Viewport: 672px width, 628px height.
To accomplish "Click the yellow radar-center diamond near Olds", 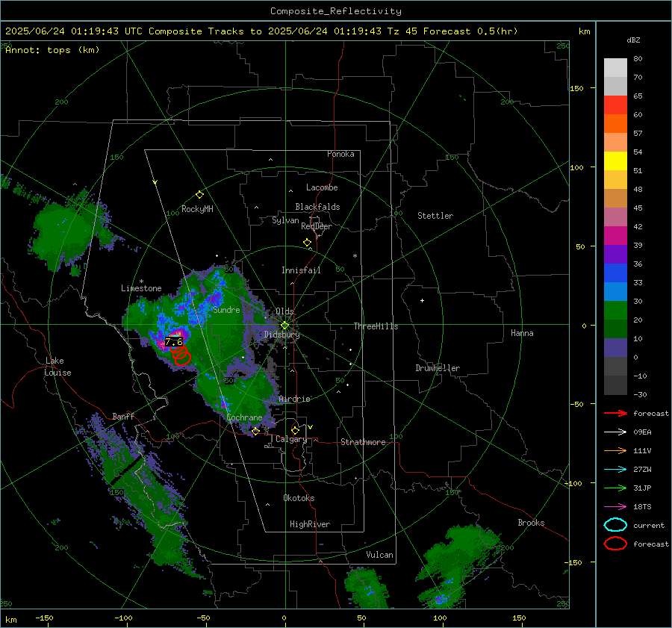I will (x=284, y=326).
